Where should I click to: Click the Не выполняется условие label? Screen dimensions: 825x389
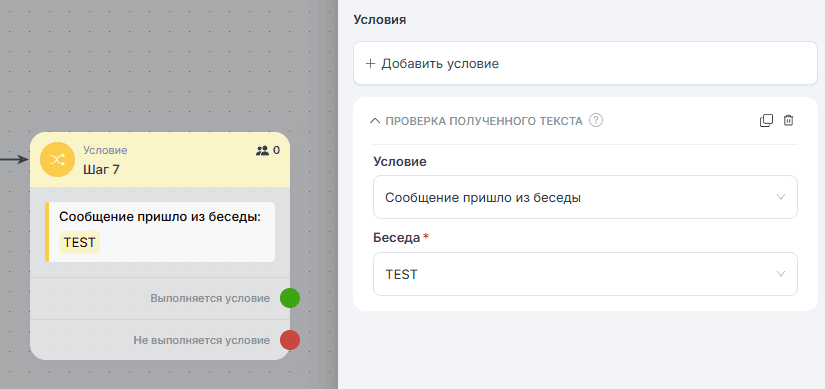tap(202, 341)
